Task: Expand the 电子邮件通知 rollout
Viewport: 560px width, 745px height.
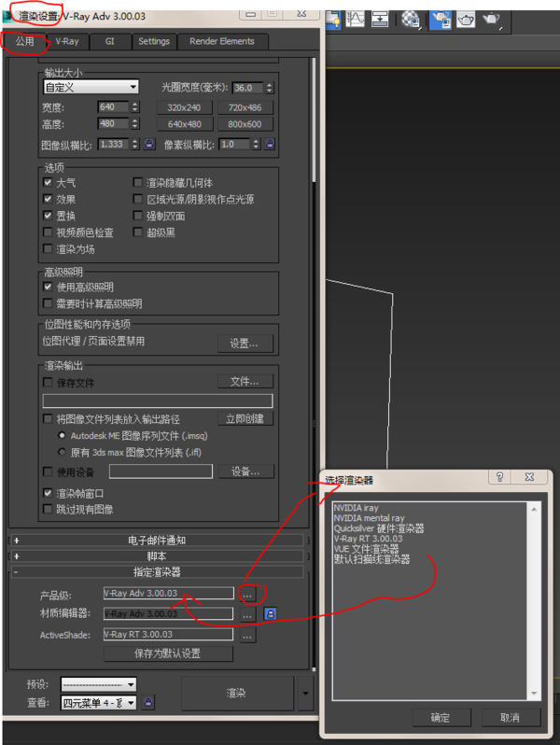Action: tap(157, 541)
